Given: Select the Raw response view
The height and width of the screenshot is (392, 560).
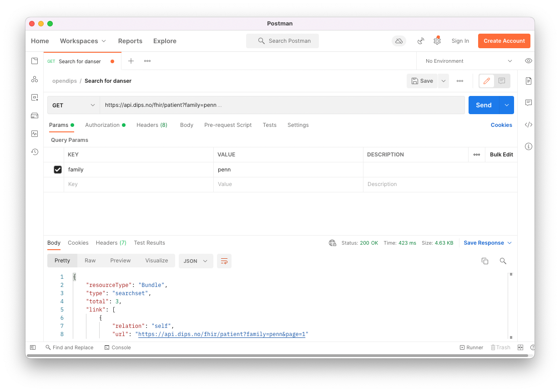Looking at the screenshot, I should coord(90,261).
